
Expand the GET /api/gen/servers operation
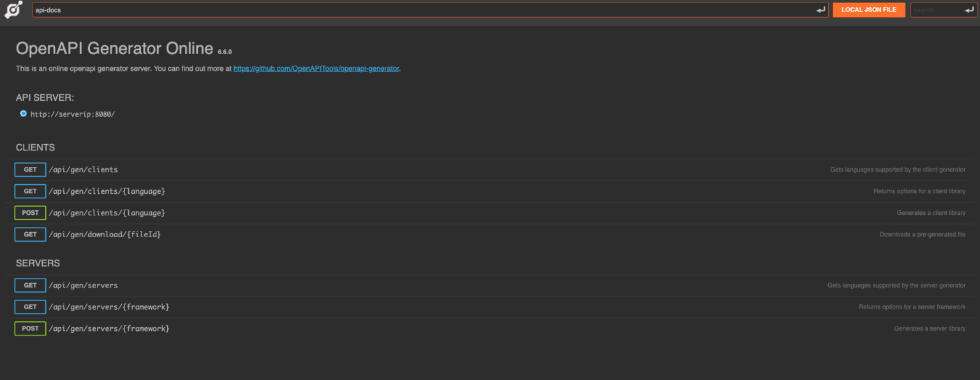tap(84, 285)
